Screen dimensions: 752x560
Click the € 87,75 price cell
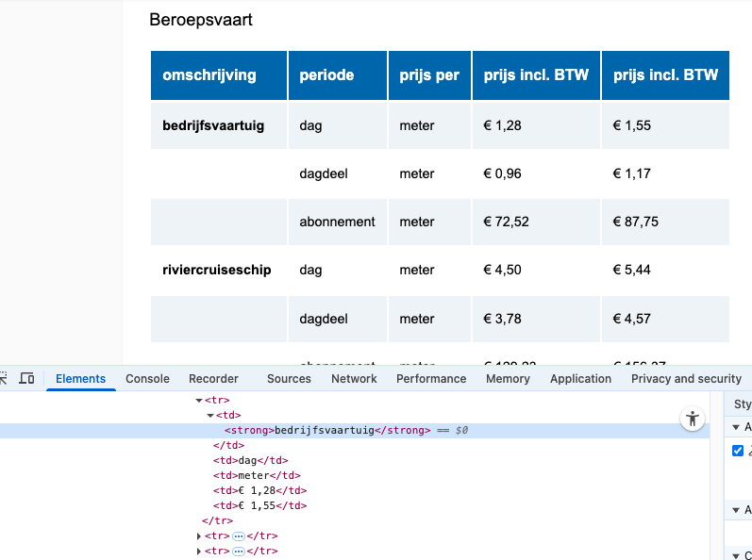click(x=665, y=222)
